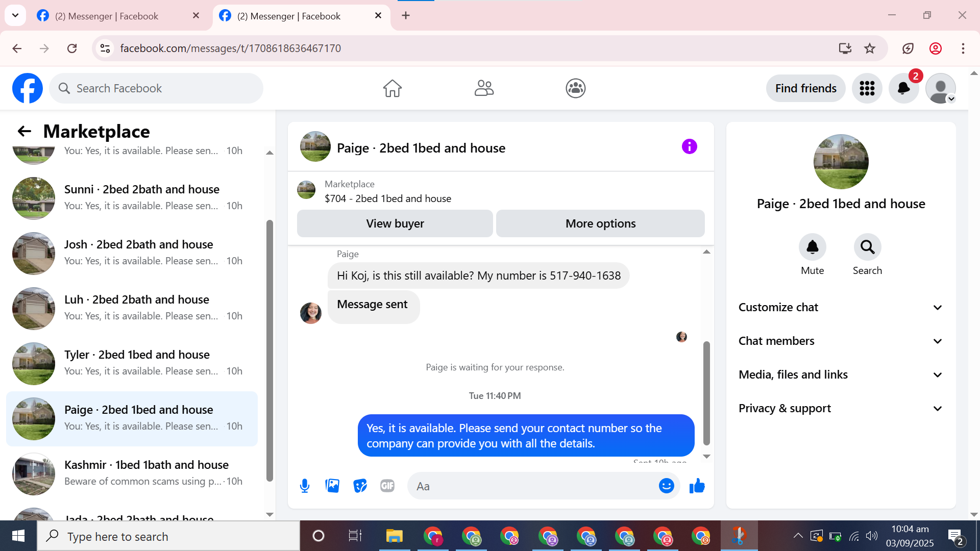Screen dimensions: 980x551
Task: Open the Cortana circle icon
Action: pyautogui.click(x=318, y=536)
